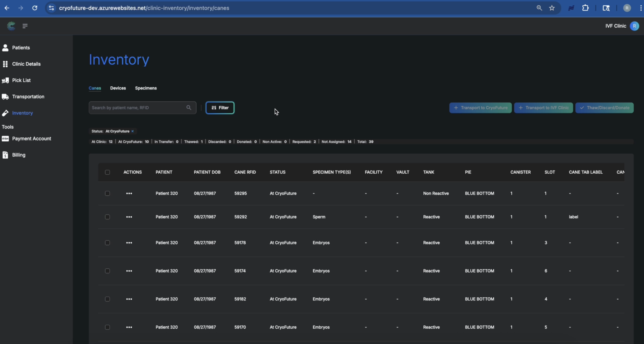The height and width of the screenshot is (344, 644).
Task: Open the Billing page
Action: pos(19,155)
